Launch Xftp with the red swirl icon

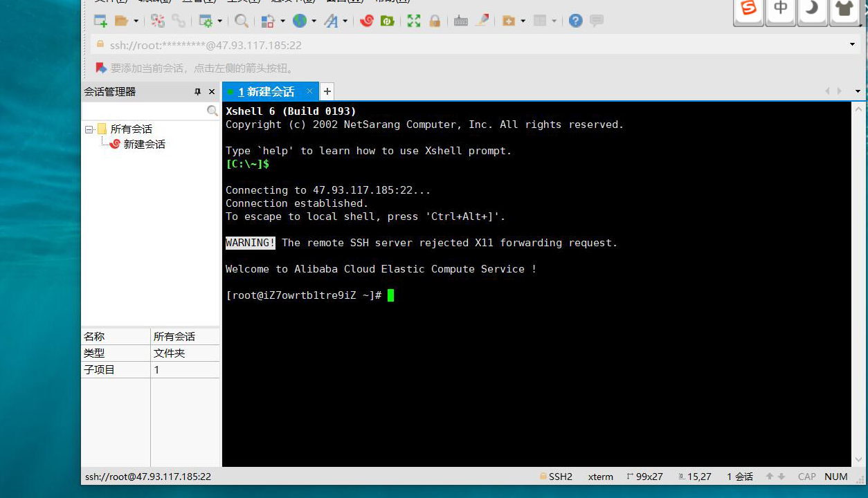(367, 21)
